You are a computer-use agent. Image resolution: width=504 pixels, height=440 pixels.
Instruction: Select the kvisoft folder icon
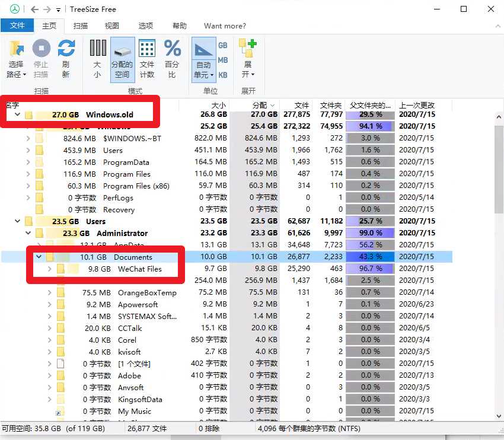(x=60, y=352)
